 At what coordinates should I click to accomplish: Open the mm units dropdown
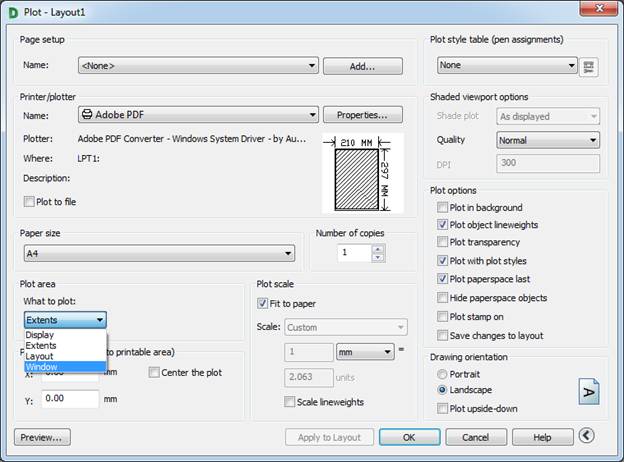click(x=365, y=352)
